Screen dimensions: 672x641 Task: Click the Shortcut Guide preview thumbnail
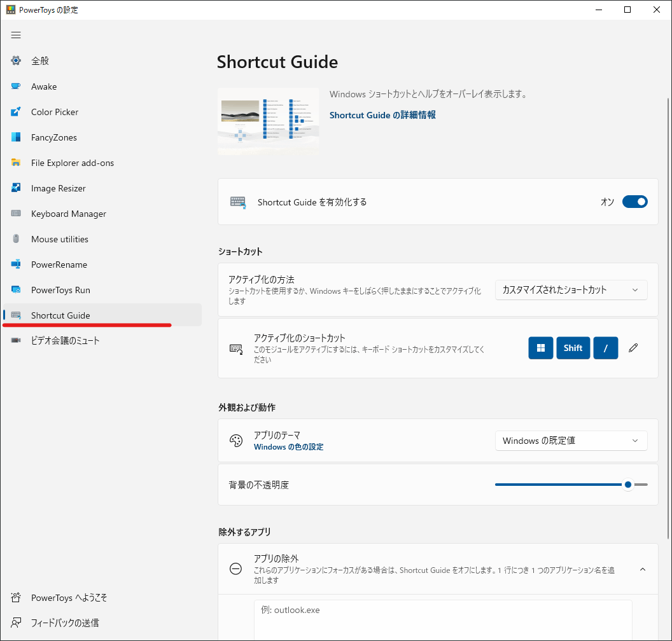click(269, 121)
